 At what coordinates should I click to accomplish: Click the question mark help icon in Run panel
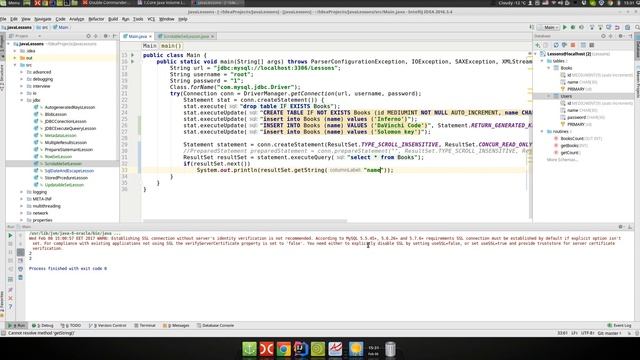pyautogui.click(x=11, y=306)
